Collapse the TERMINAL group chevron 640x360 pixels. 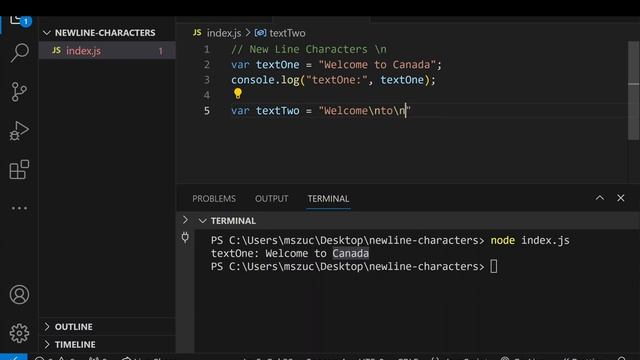[202, 221]
